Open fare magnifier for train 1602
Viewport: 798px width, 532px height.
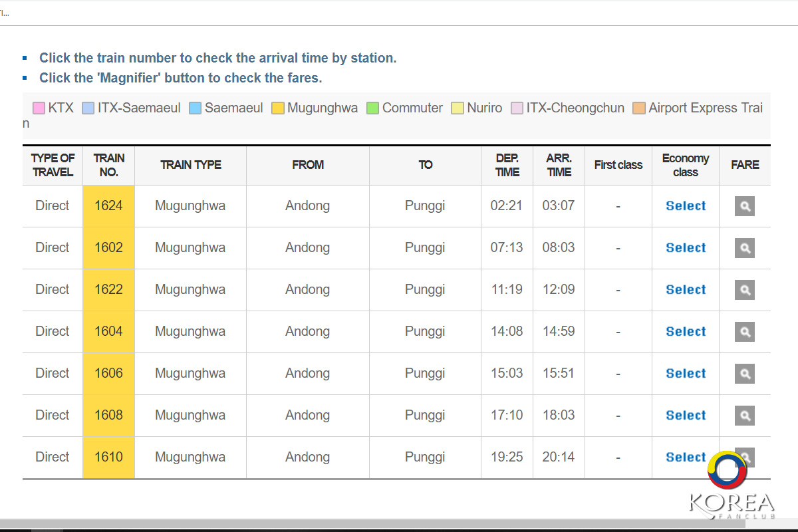tap(744, 248)
